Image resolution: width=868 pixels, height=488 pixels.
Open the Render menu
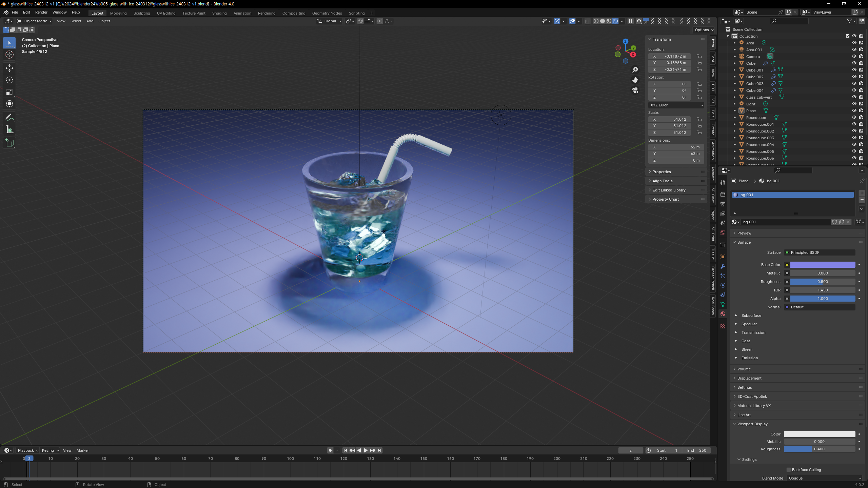pos(41,12)
